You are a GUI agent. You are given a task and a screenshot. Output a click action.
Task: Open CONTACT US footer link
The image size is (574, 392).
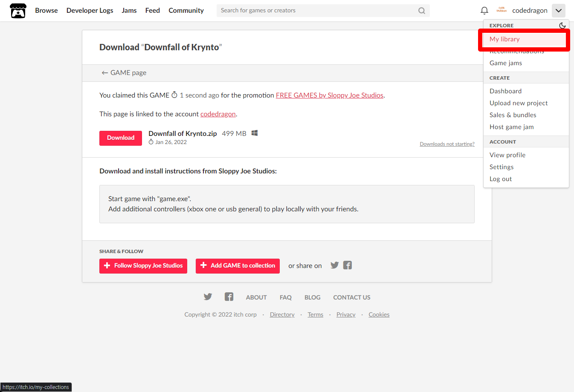pos(352,297)
